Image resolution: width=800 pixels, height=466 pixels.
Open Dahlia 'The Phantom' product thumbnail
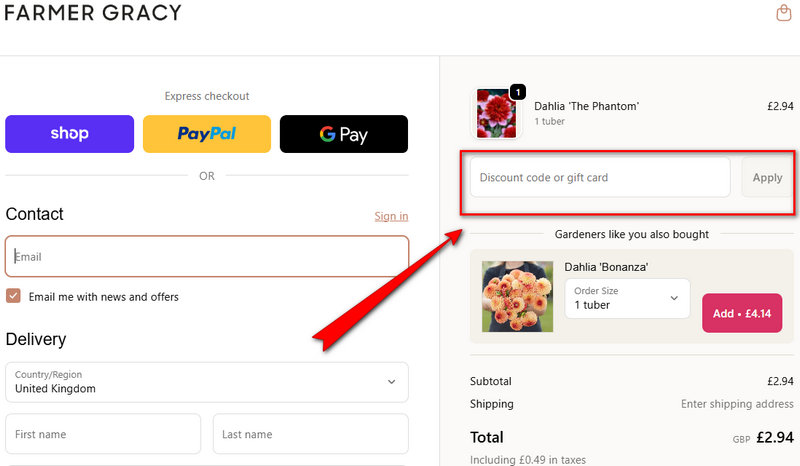pyautogui.click(x=497, y=113)
